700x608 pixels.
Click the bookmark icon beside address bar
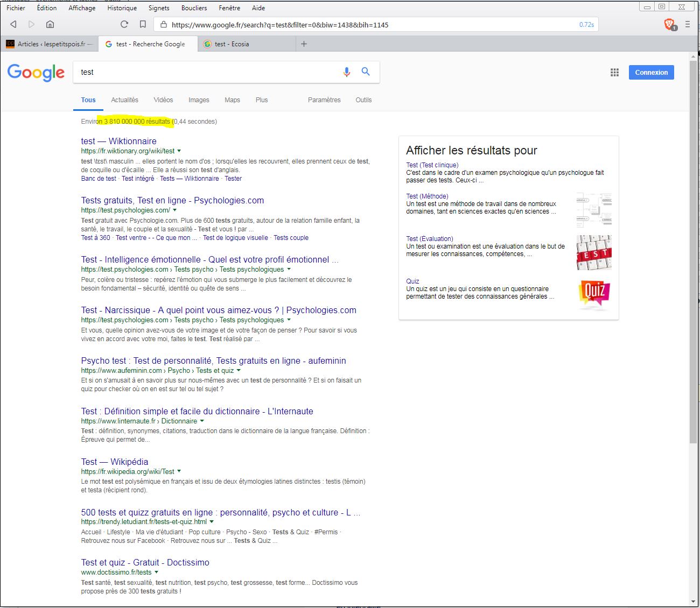tap(143, 24)
